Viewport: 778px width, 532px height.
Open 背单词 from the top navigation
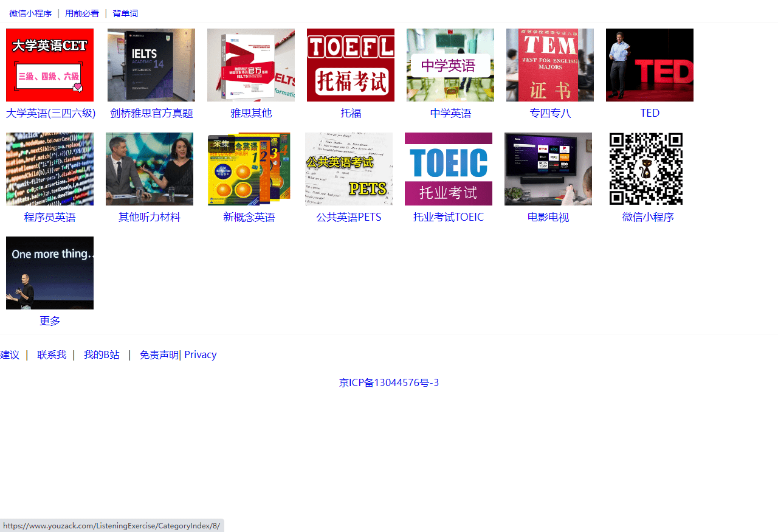click(125, 13)
